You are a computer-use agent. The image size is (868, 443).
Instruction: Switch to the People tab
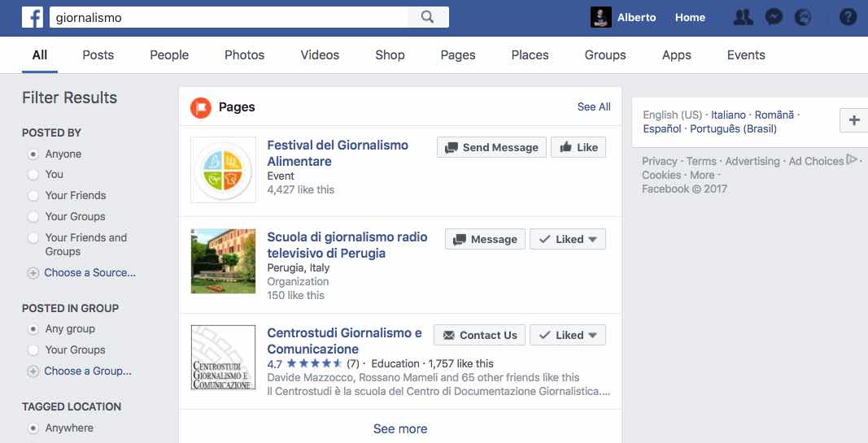[169, 54]
